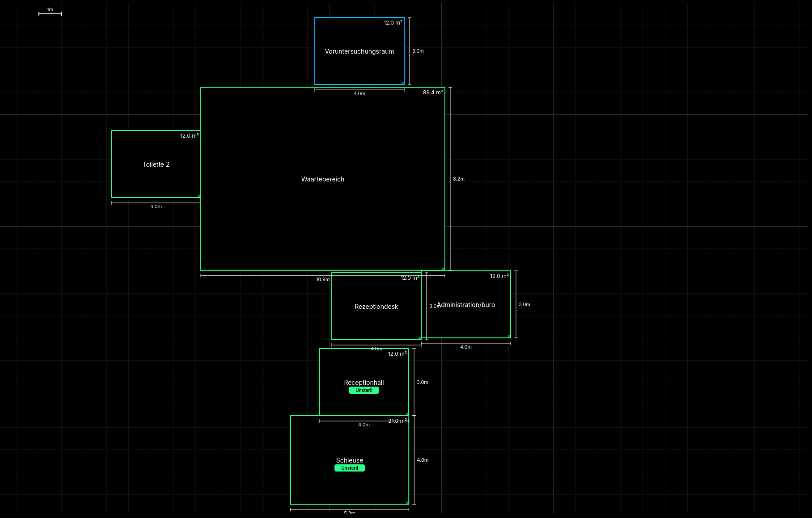Click 4.0m dimension below Administration/buro
Screen dimensions: 812x518
466,347
